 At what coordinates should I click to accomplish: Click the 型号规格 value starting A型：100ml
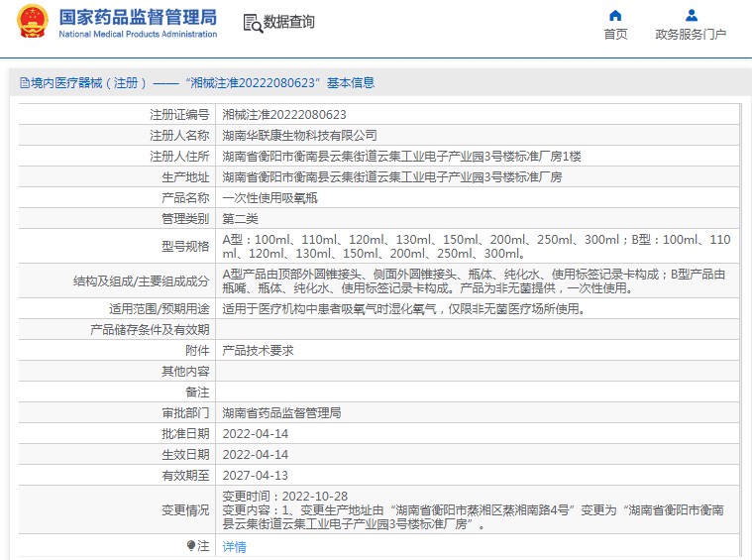point(477,246)
